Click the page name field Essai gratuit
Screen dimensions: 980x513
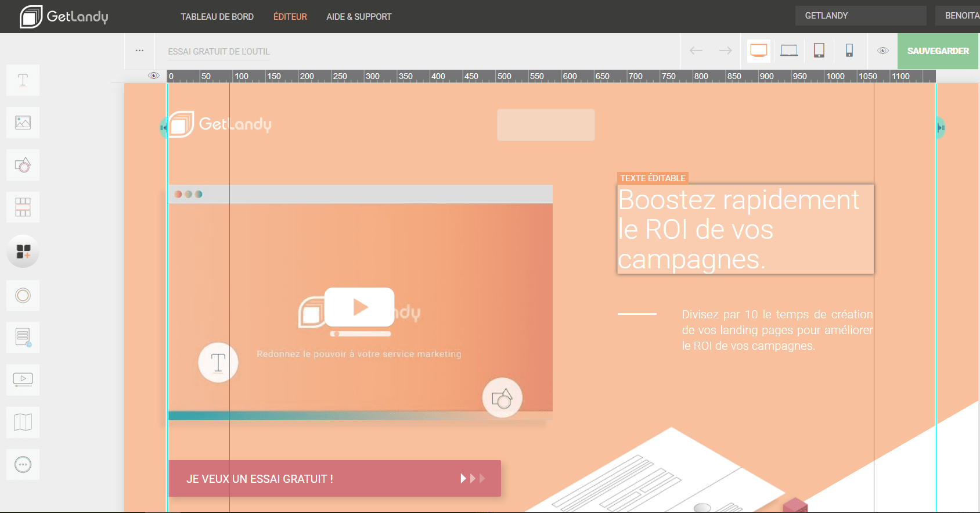(x=219, y=52)
